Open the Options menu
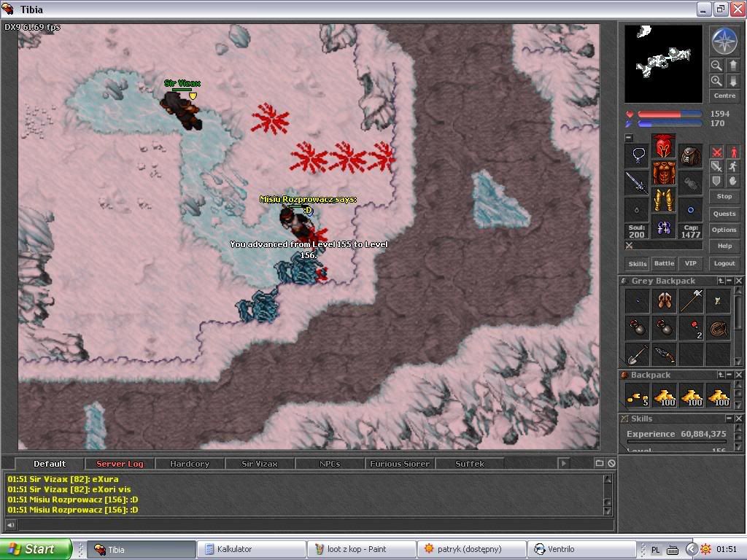 724,230
